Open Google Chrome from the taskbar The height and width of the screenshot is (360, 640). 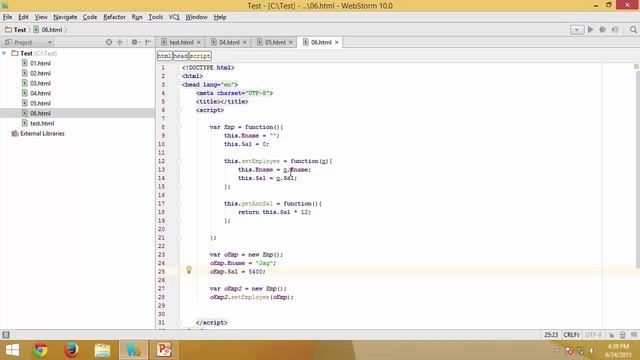40,350
